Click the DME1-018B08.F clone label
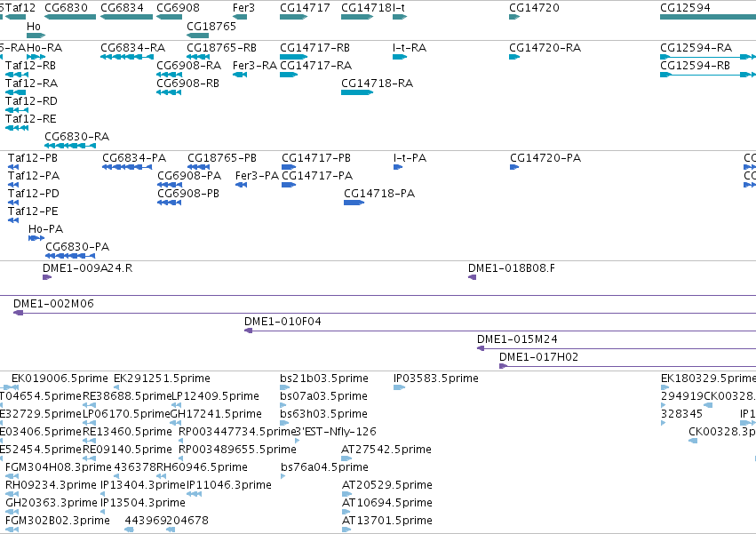 pyautogui.click(x=512, y=268)
